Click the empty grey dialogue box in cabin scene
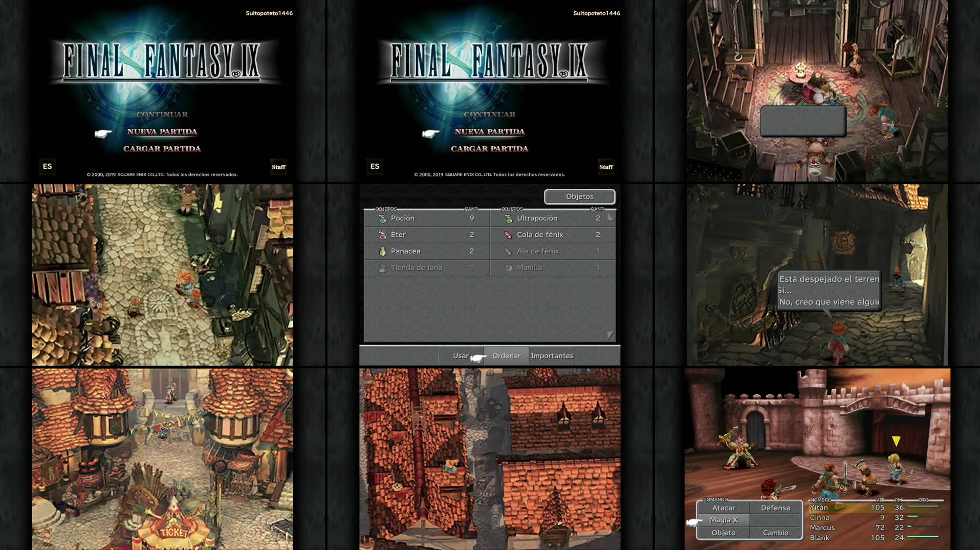Image resolution: width=980 pixels, height=550 pixels. [x=803, y=121]
